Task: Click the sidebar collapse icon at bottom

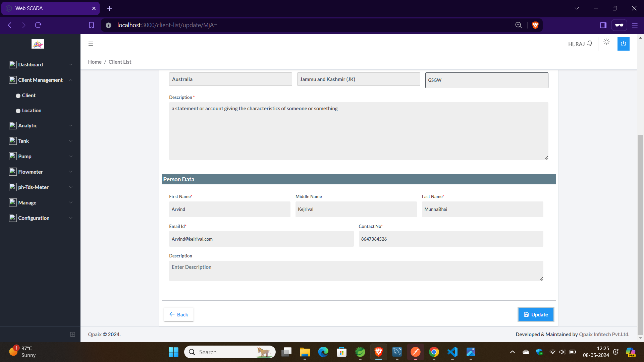Action: point(72,334)
